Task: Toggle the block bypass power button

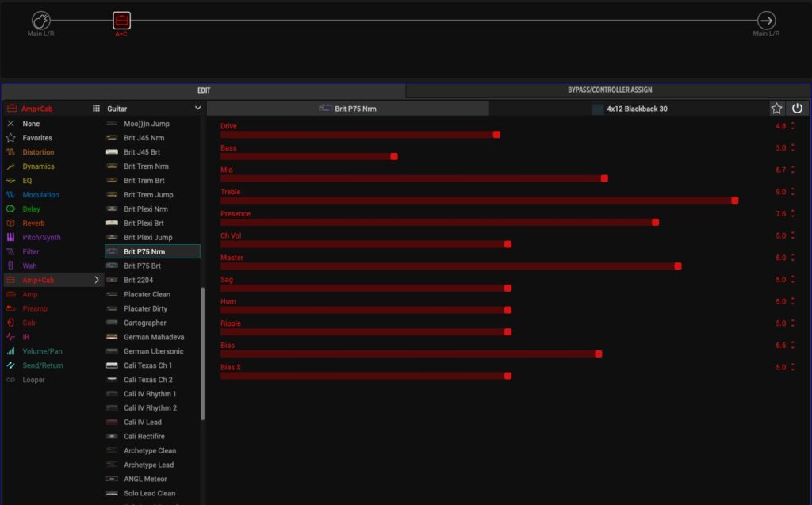Action: point(797,109)
